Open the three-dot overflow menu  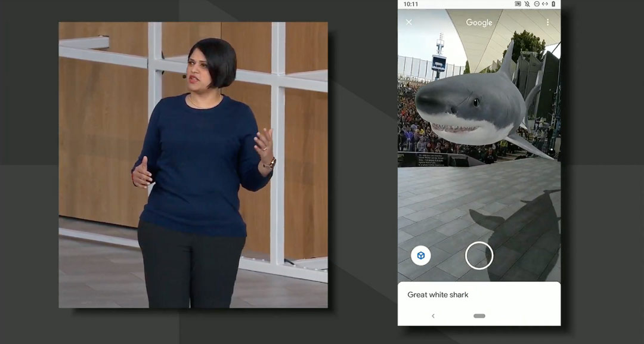547,23
